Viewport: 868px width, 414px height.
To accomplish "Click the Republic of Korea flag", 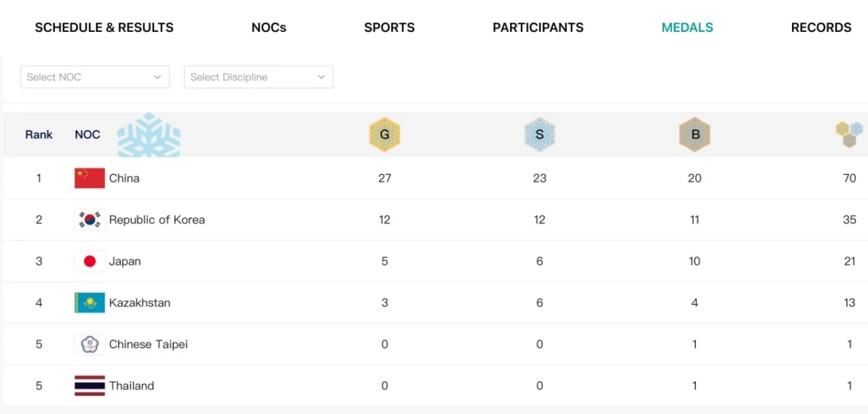I will coord(90,220).
